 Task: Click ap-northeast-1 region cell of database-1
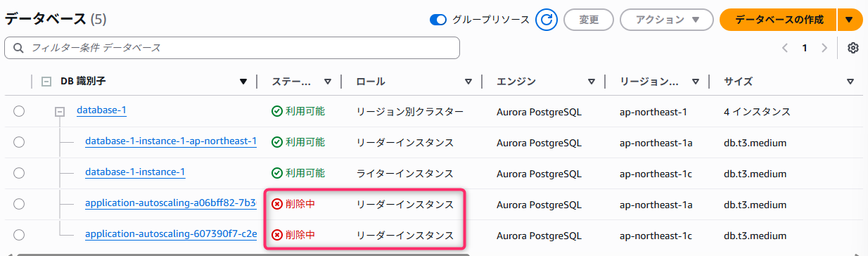[653, 111]
